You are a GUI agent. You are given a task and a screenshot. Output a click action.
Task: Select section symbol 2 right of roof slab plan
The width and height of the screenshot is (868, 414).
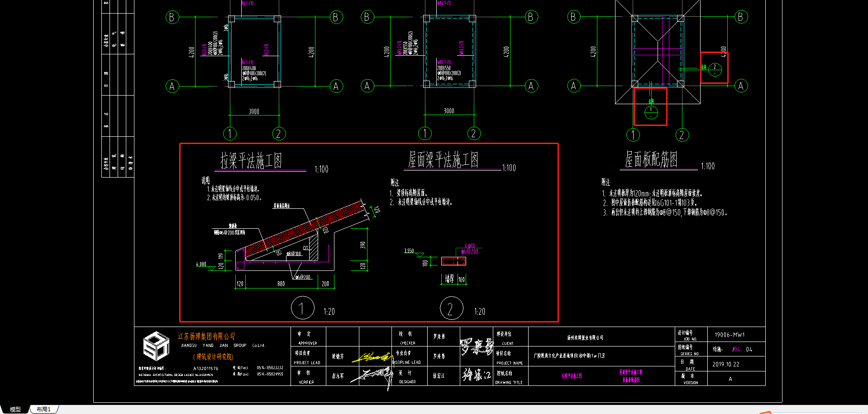pos(715,69)
